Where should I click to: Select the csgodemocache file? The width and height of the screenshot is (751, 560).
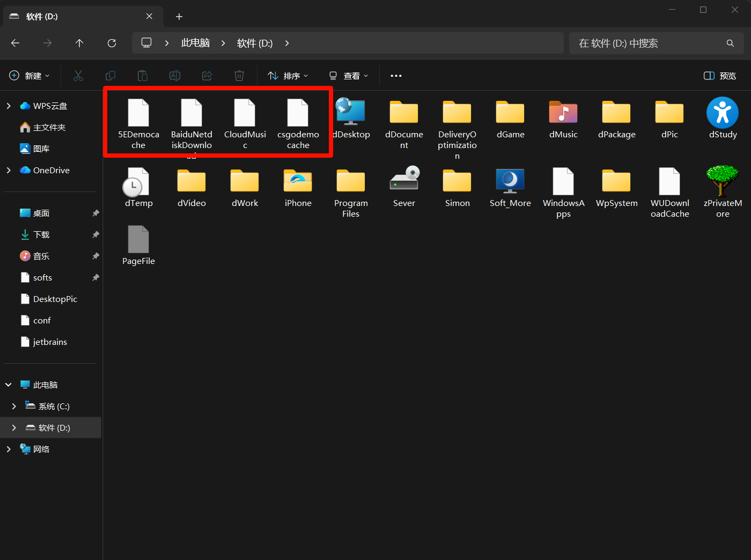(x=298, y=123)
